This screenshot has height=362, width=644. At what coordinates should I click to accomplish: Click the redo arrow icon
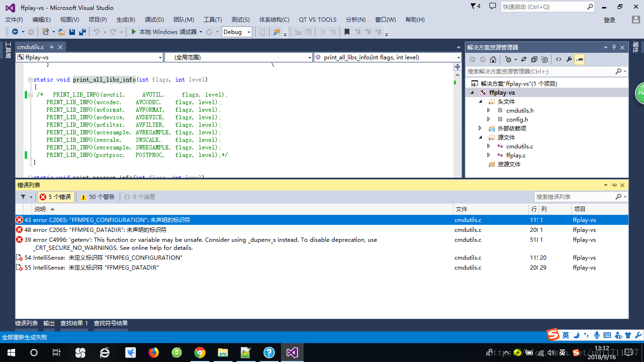[x=113, y=32]
